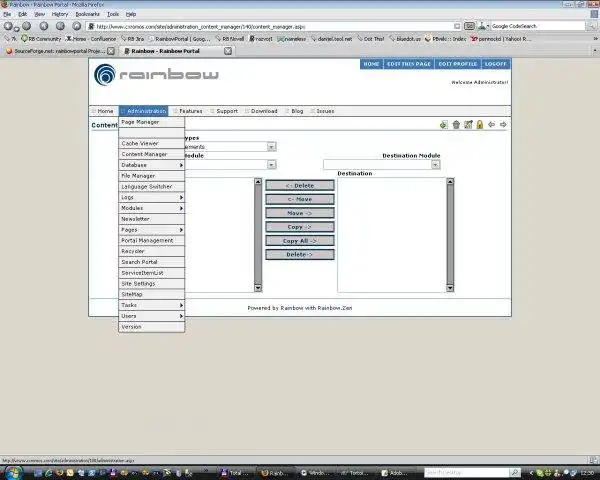Expand the Modules submenu
Viewport: 600px width, 480px height.
coord(152,208)
